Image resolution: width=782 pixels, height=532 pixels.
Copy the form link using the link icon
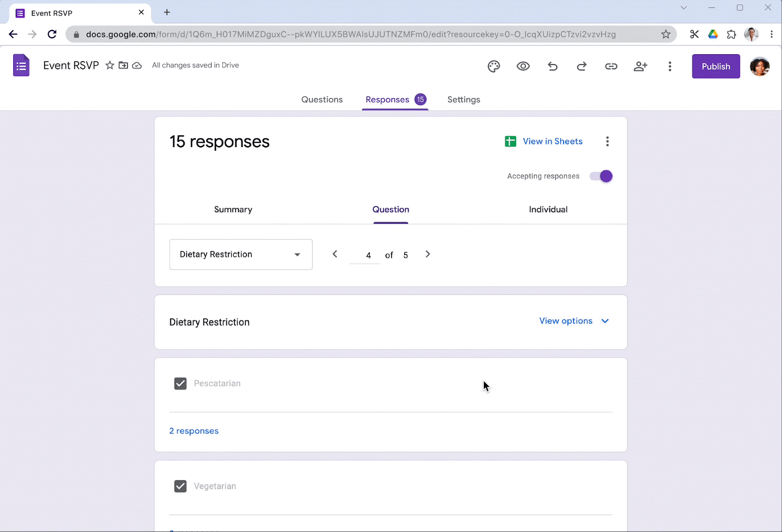click(x=611, y=66)
